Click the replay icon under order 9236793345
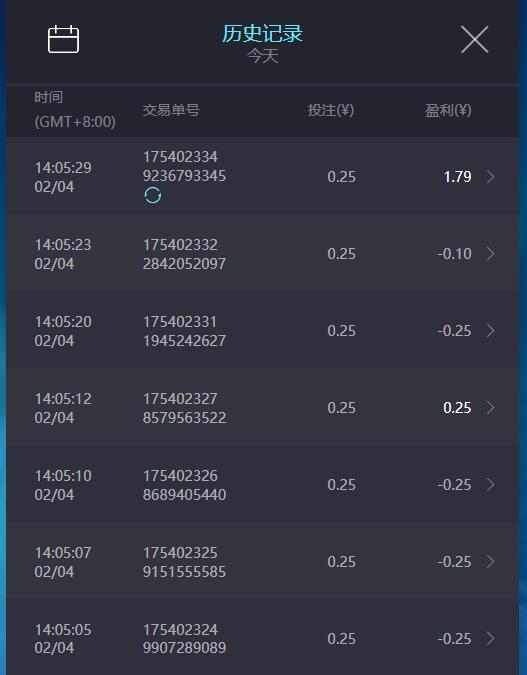 pos(152,195)
